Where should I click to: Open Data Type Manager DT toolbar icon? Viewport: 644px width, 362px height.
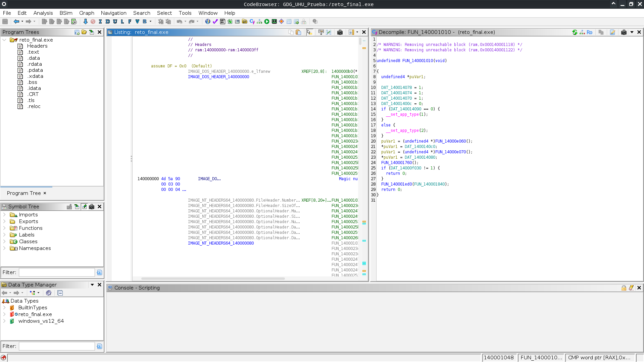(x=245, y=21)
